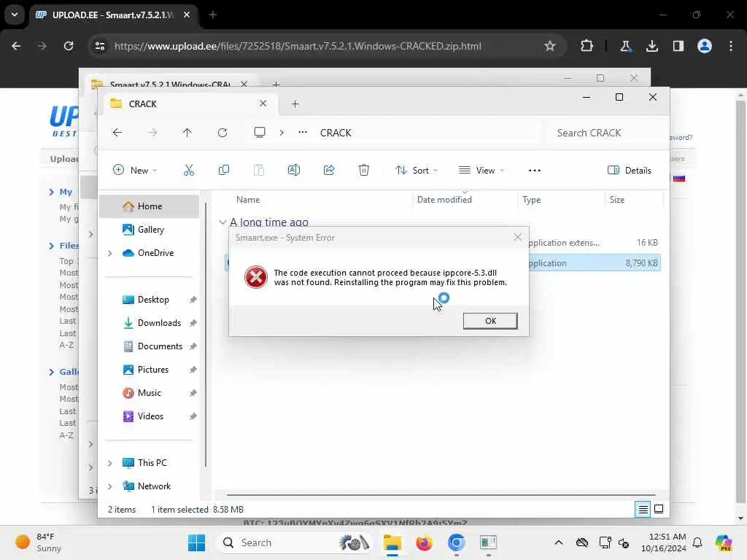Sort files by the Type column header
Viewport: 747px width, 560px height.
[561, 200]
